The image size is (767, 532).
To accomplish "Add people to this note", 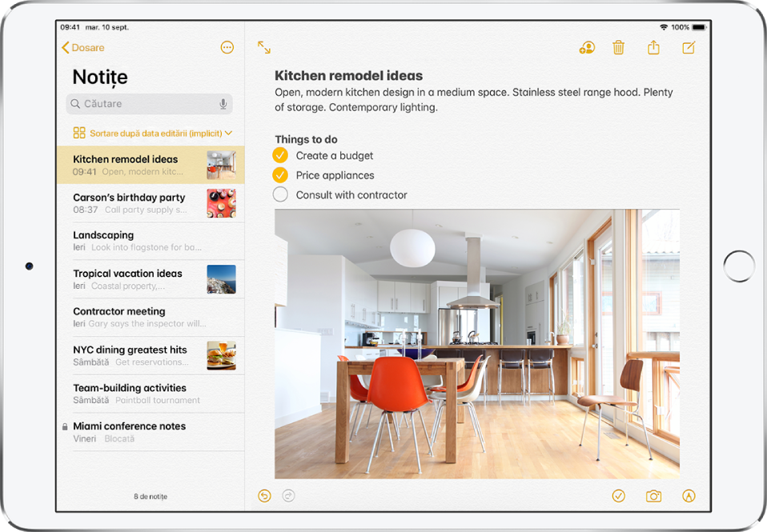I will click(x=587, y=47).
